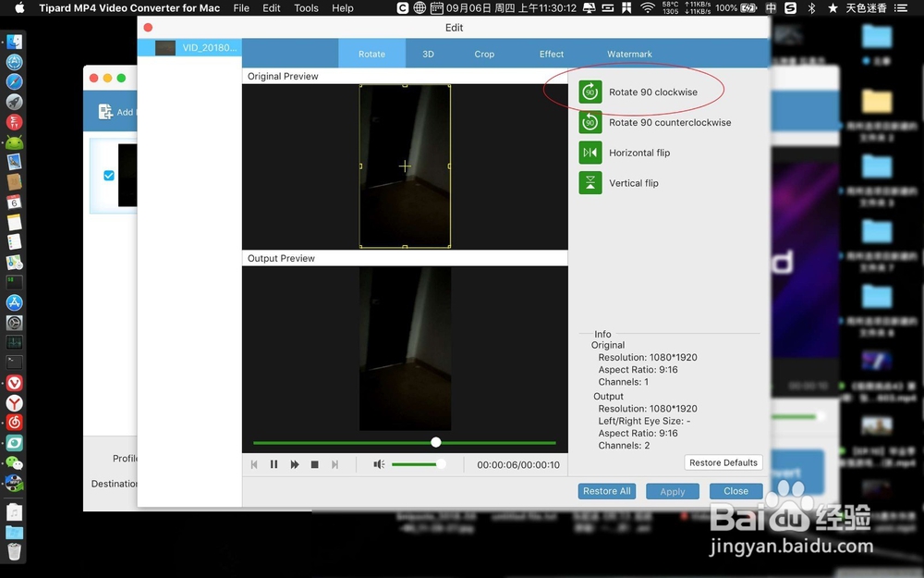This screenshot has height=578, width=924.
Task: Open Calendar icon in the Dock
Action: (14, 203)
